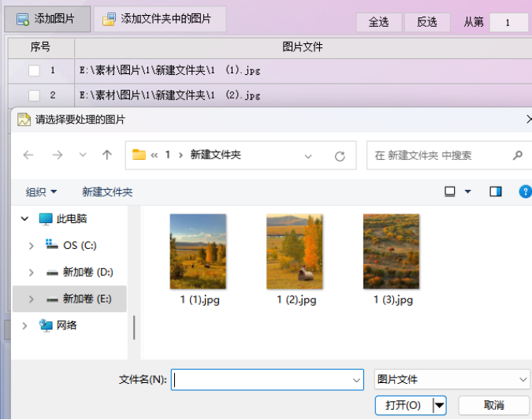Click the folder icon in address bar
The image size is (532, 420).
[x=139, y=154]
